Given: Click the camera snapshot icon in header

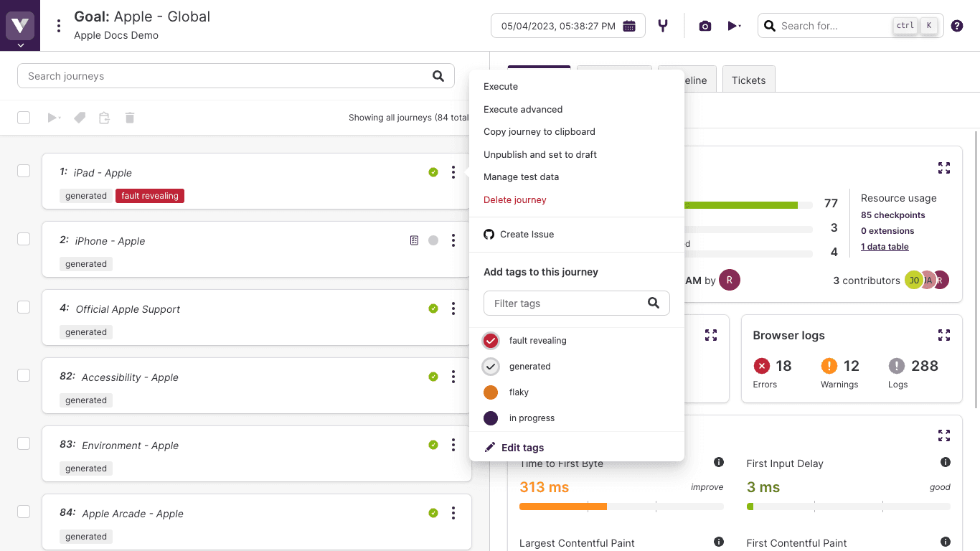Looking at the screenshot, I should click(x=705, y=26).
